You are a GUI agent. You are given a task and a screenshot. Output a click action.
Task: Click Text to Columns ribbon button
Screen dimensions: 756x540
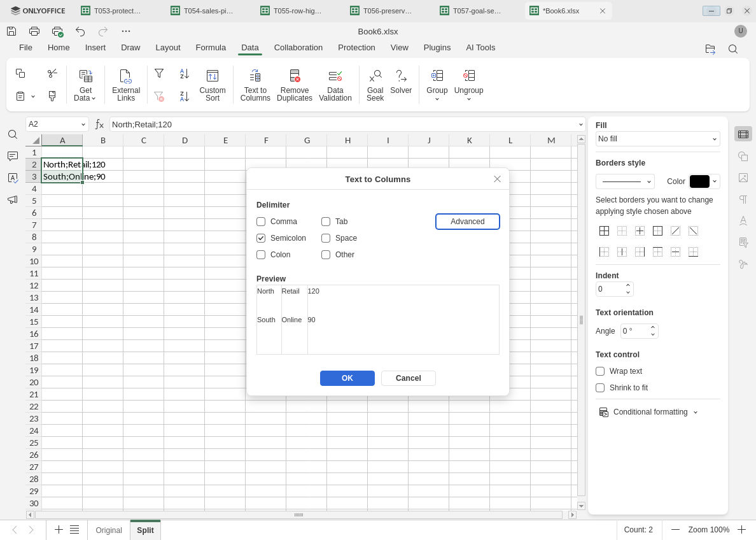point(255,85)
